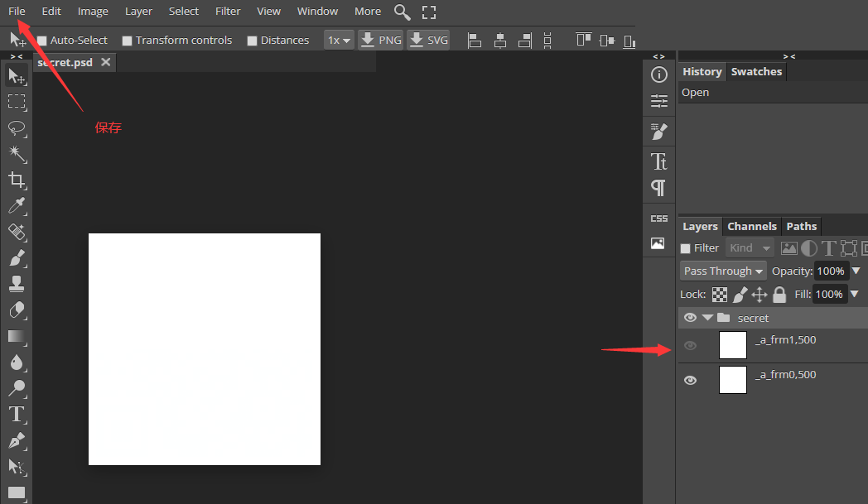Select the Type tool in left toolbar

coord(17,415)
